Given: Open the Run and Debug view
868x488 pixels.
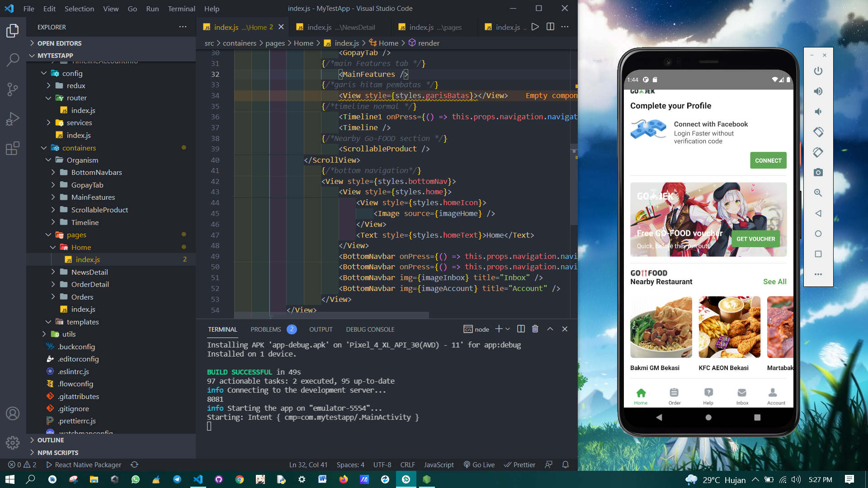Looking at the screenshot, I should (12, 118).
